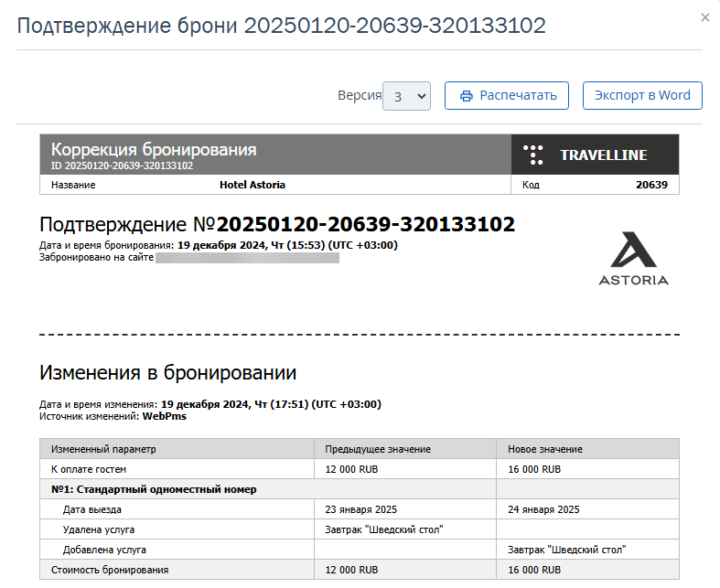Open the version dropdown showing 3

click(406, 96)
